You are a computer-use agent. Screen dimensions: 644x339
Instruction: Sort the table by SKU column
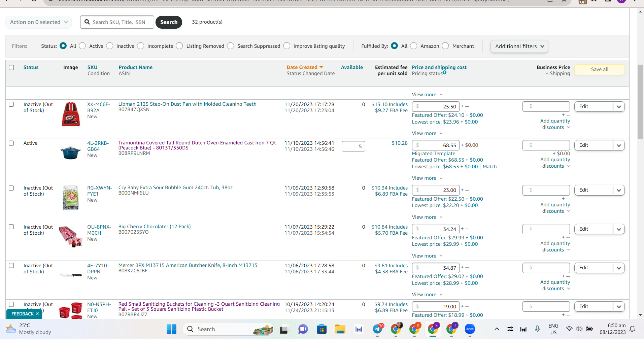92,67
